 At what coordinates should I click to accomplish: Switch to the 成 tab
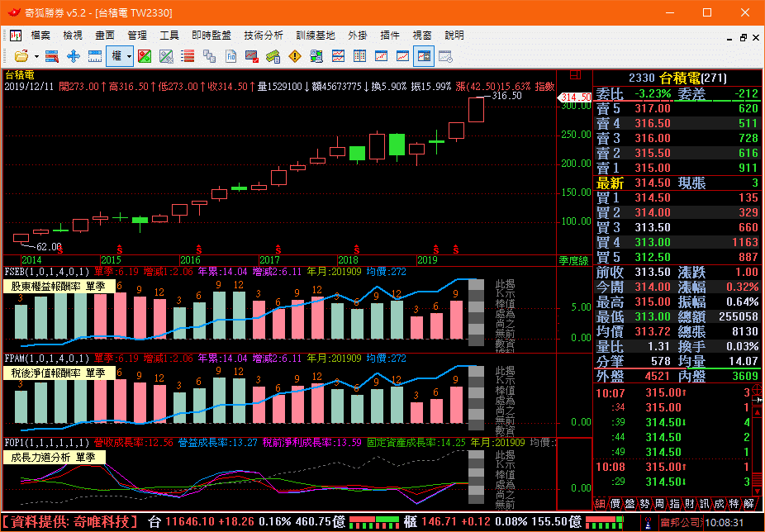pyautogui.click(x=719, y=504)
